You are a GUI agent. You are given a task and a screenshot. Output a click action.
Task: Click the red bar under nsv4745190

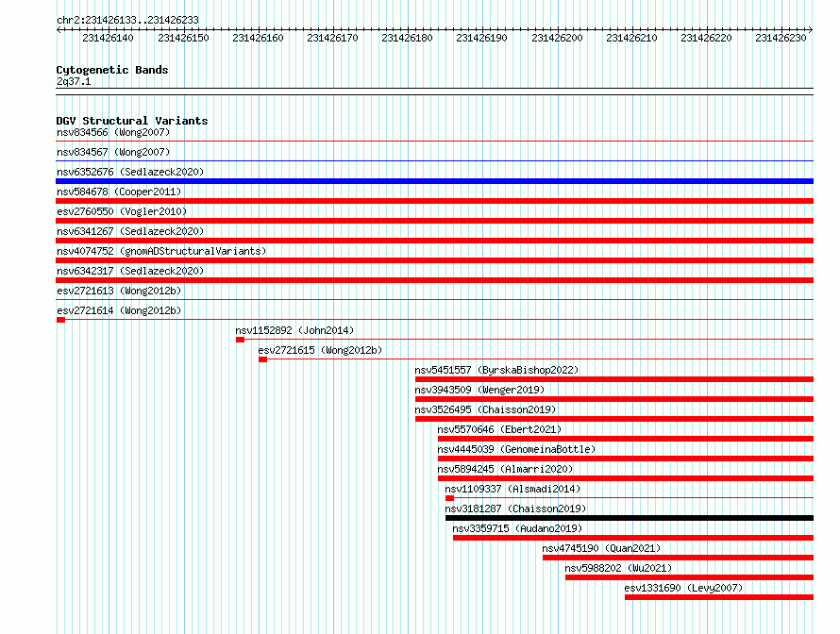[679, 558]
